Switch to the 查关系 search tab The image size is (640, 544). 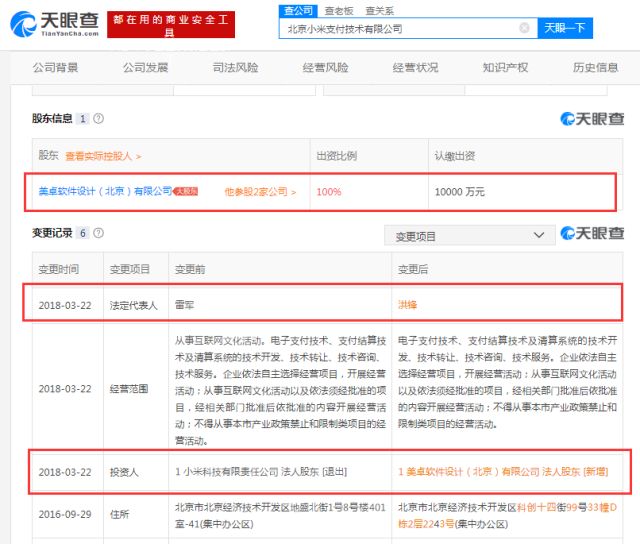381,9
